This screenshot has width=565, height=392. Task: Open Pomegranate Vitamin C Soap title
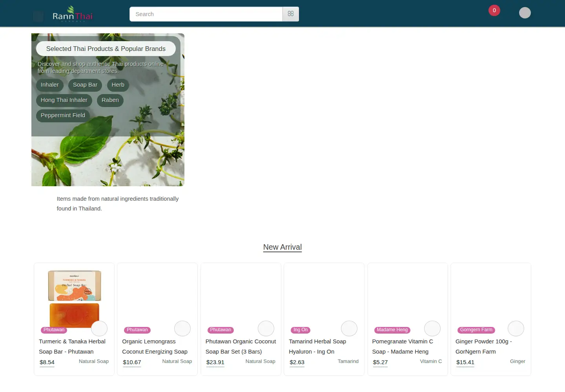pyautogui.click(x=403, y=347)
